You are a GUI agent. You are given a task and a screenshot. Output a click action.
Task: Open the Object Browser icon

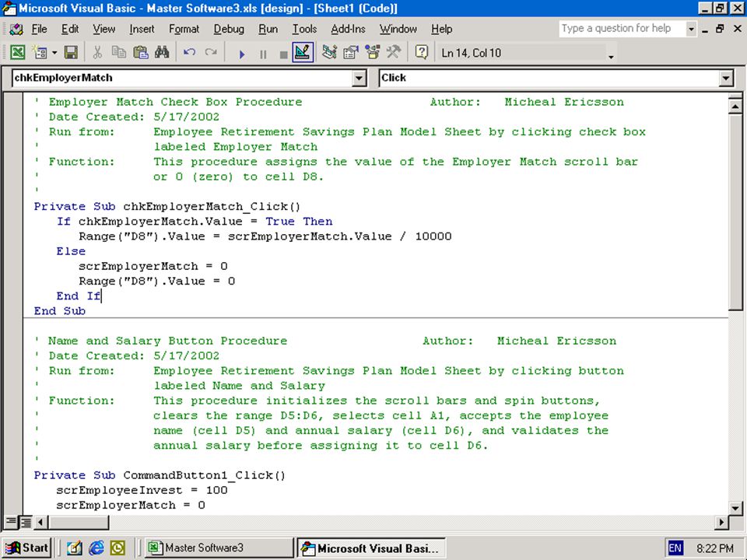(x=372, y=52)
